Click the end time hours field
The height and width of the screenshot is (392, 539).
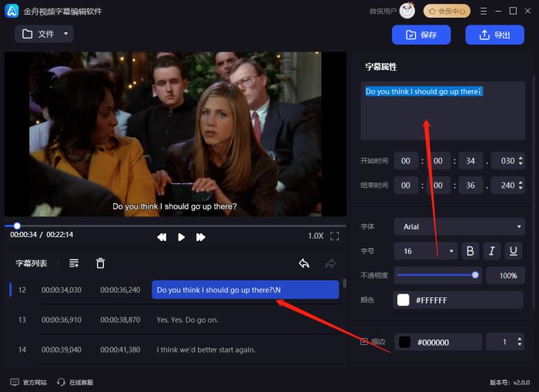point(406,186)
